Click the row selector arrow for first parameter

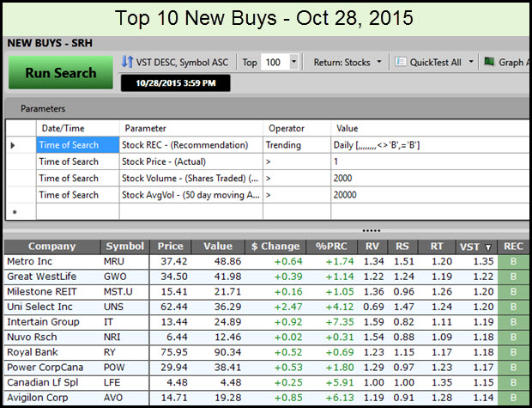coord(13,145)
